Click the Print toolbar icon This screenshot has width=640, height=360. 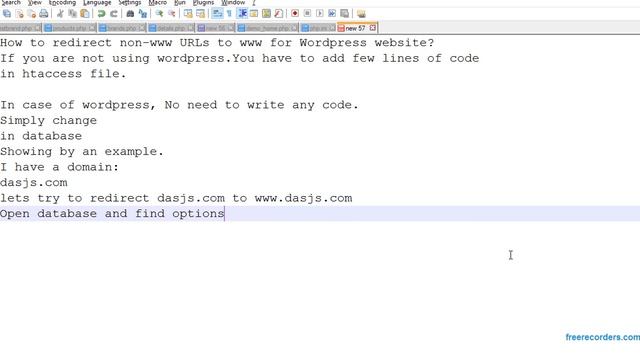click(44, 14)
